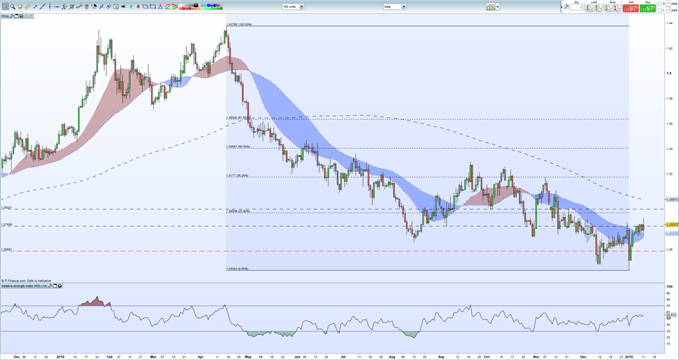Pick the green up-arrow marker tool
Viewport: 679px width, 360px height.
[131, 6]
